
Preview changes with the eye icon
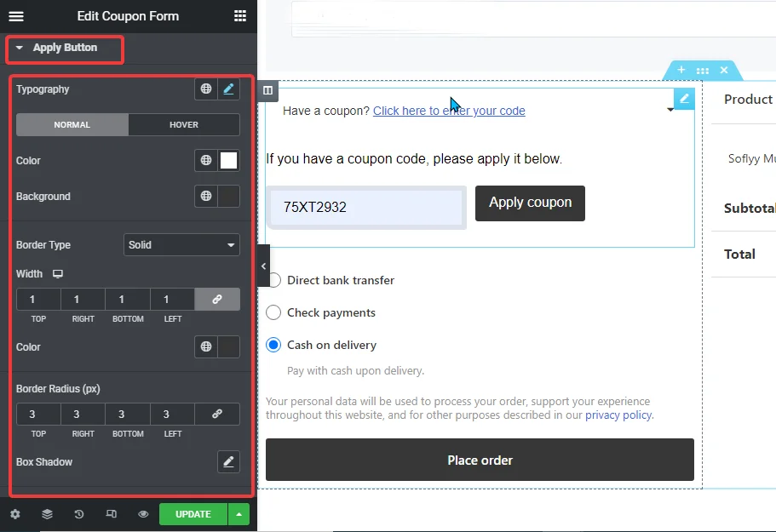143,514
